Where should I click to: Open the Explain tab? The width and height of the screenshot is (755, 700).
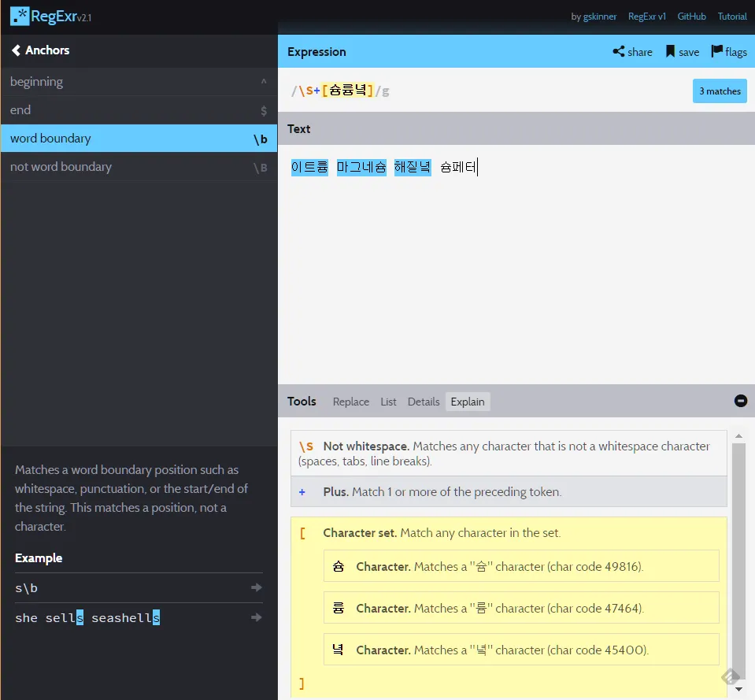tap(468, 402)
